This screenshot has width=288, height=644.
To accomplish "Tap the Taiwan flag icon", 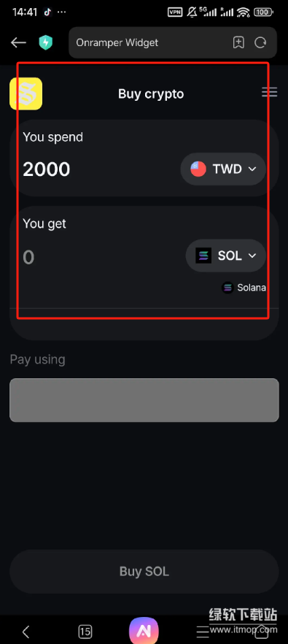I will [x=198, y=169].
